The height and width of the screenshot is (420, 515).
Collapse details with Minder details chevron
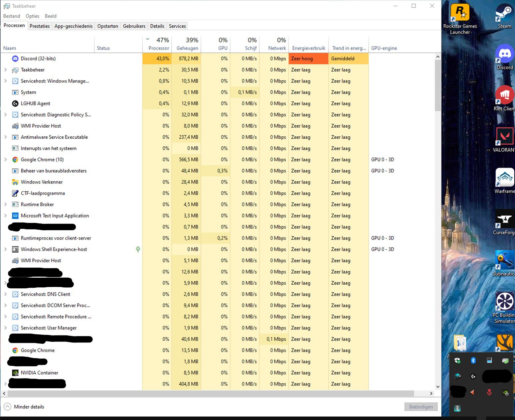tap(7, 407)
